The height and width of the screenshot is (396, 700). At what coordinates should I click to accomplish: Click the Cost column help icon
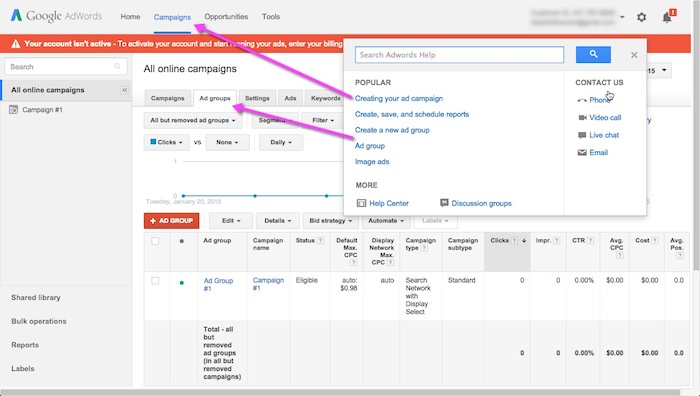coord(654,241)
